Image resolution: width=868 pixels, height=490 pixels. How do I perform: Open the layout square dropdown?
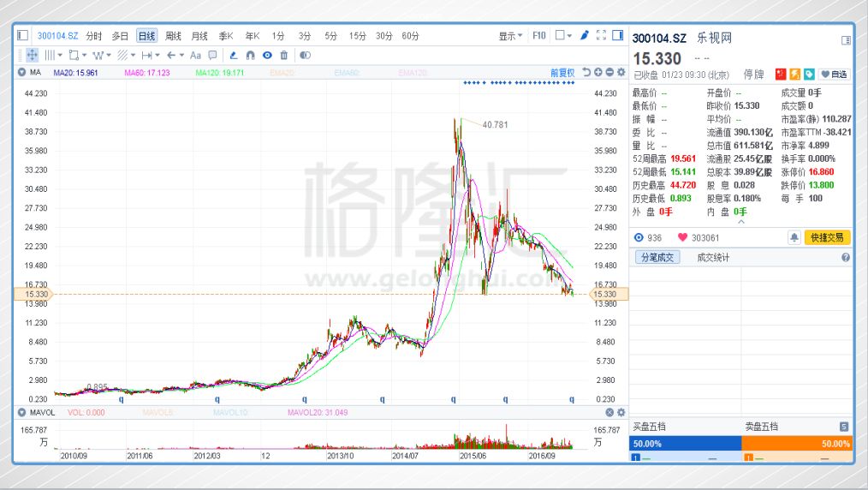coord(563,35)
